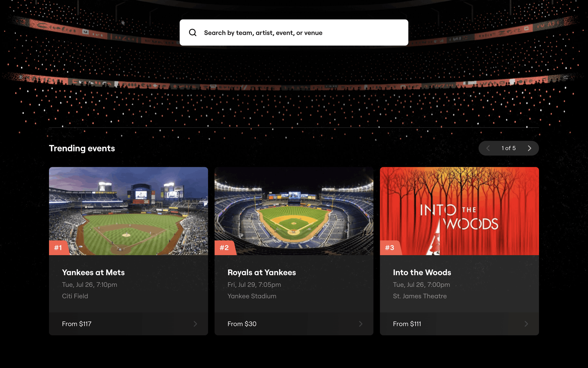Click the #1 rank badge
Image resolution: width=588 pixels, height=368 pixels.
point(59,248)
